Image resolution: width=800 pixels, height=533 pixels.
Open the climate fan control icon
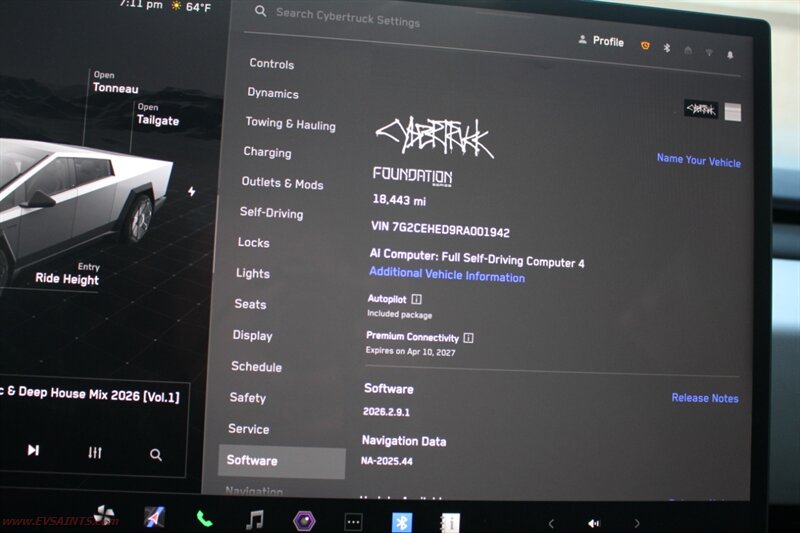(104, 516)
